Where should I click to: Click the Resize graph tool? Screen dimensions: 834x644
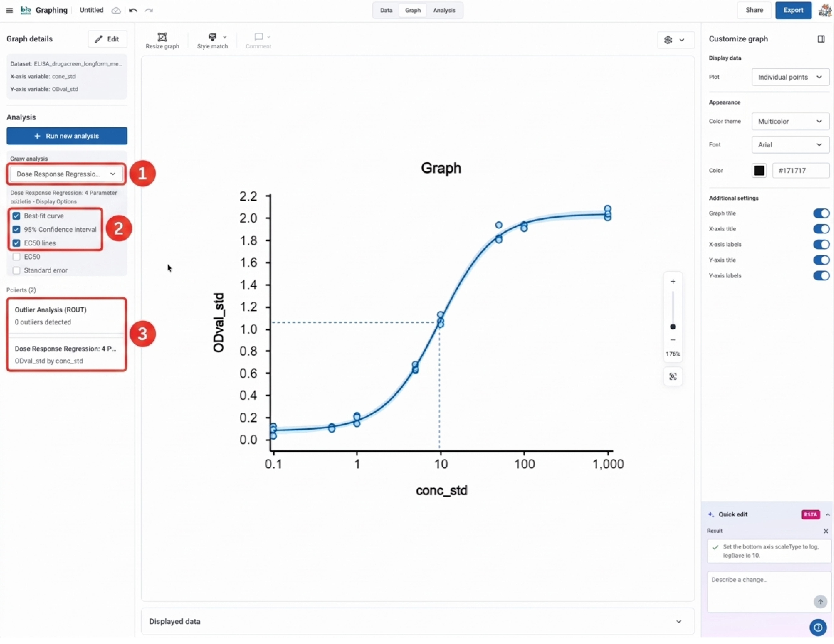(162, 40)
